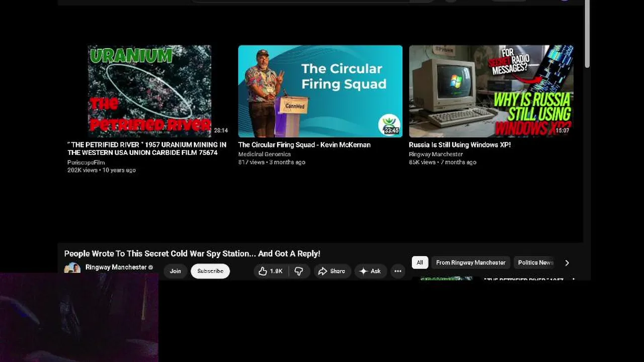Open The Petrified River uranium thumbnail
Screen dimensions: 644x362
coord(149,91)
